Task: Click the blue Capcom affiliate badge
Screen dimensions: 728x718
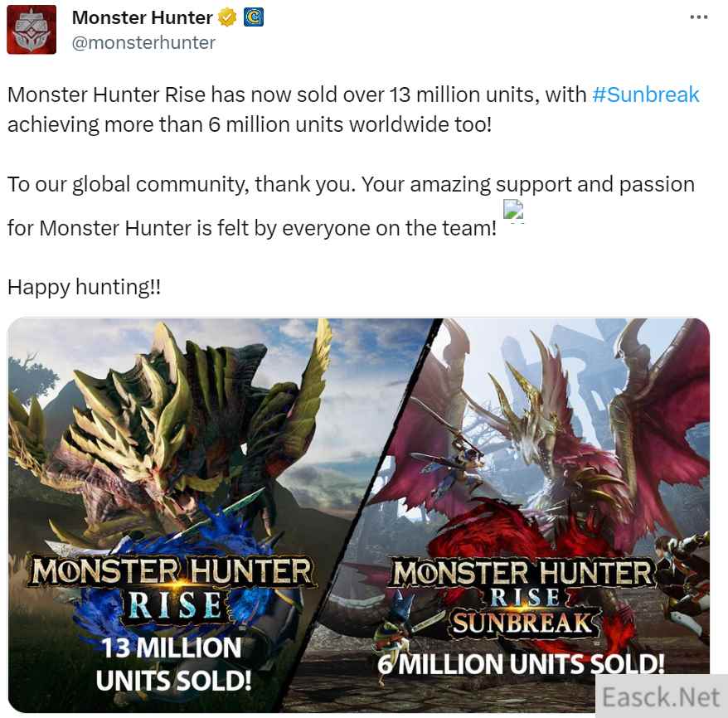Action: [254, 17]
